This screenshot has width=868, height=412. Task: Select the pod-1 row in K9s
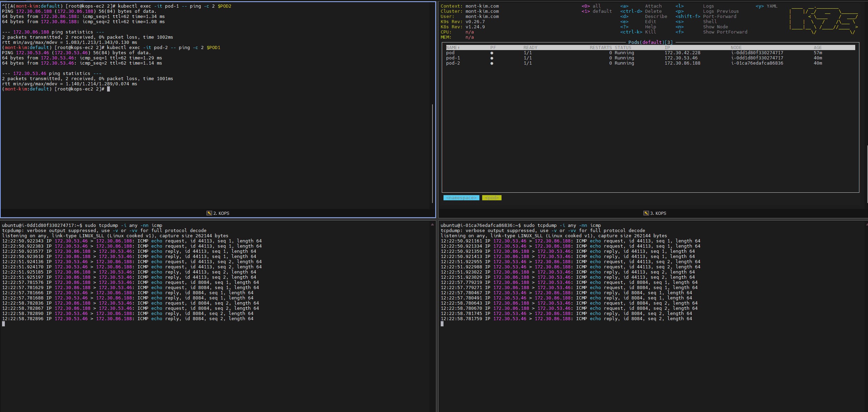click(x=453, y=58)
